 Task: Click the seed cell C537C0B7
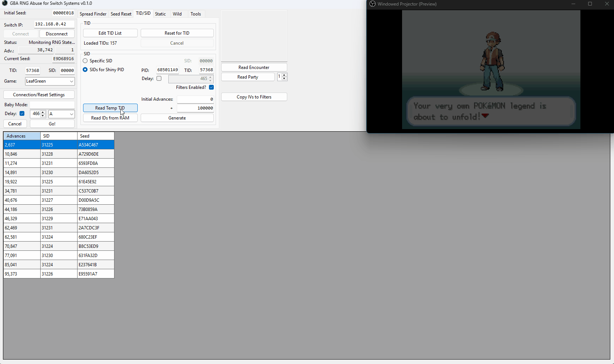tap(96, 191)
